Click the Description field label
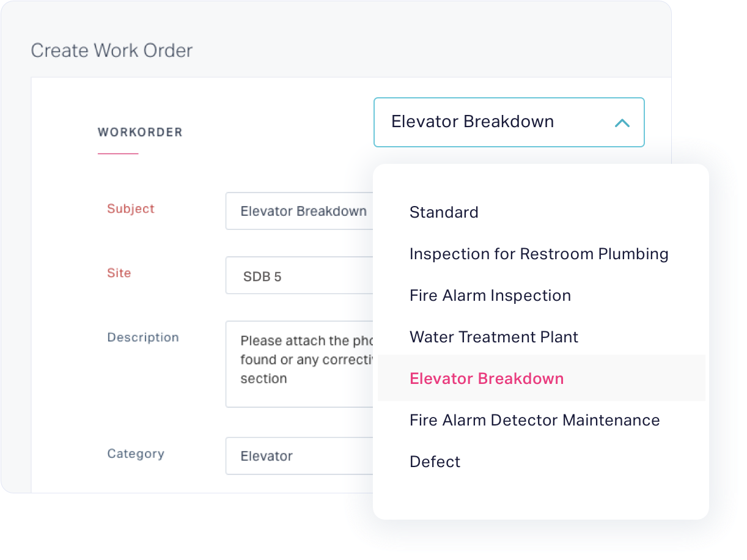Viewport: 747px width, 560px height. pyautogui.click(x=143, y=337)
